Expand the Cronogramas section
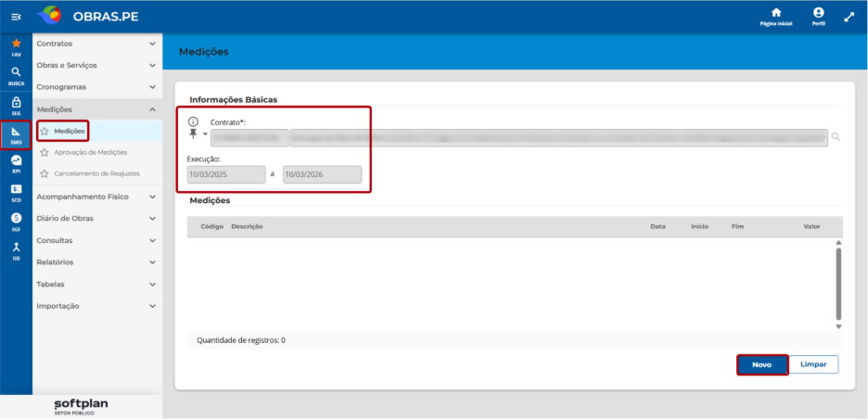 pos(97,87)
